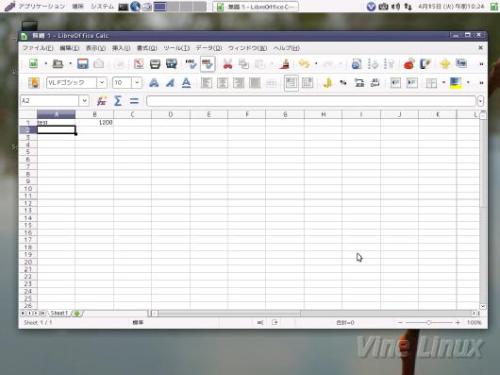The height and width of the screenshot is (375, 500).
Task: Open the Navigator star icon
Action: click(x=445, y=63)
